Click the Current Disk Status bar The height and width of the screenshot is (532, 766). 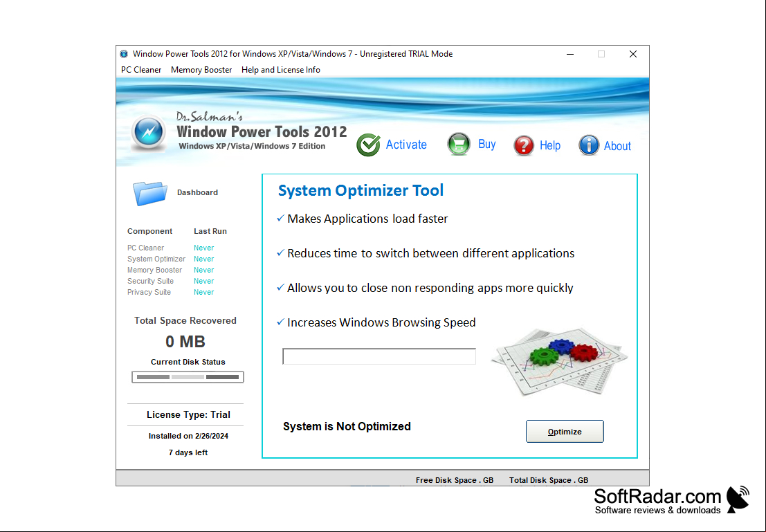[188, 377]
